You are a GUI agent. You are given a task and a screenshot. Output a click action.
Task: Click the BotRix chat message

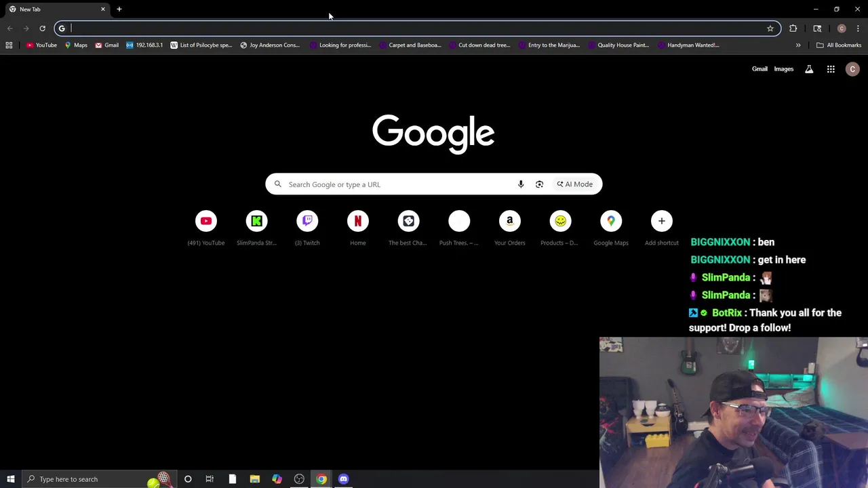pyautogui.click(x=765, y=320)
